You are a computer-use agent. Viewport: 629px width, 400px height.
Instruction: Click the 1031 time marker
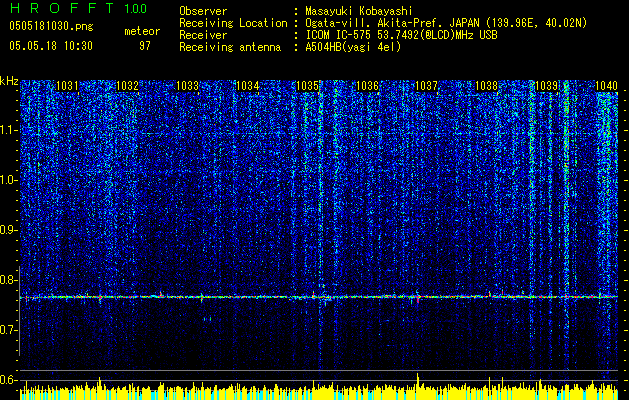coord(67,86)
